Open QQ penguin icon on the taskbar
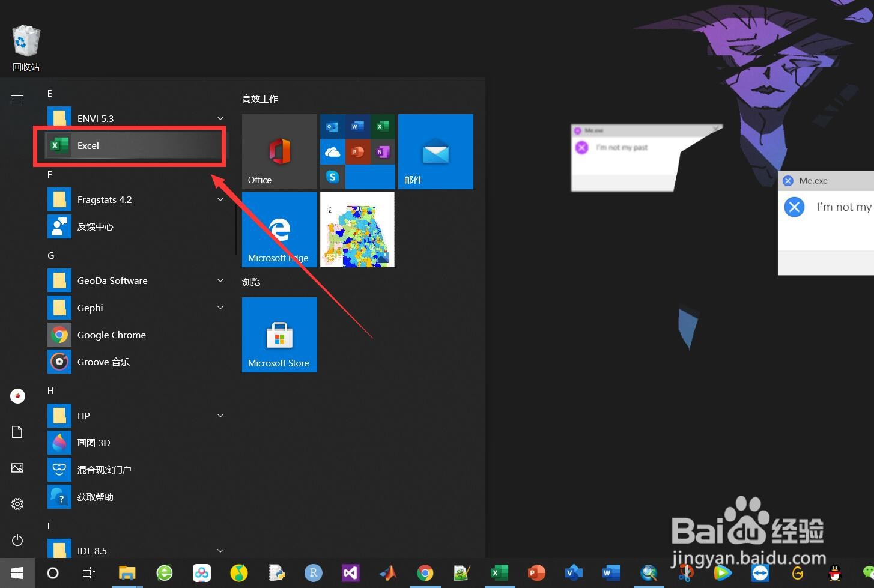The width and height of the screenshot is (874, 588). tap(835, 573)
